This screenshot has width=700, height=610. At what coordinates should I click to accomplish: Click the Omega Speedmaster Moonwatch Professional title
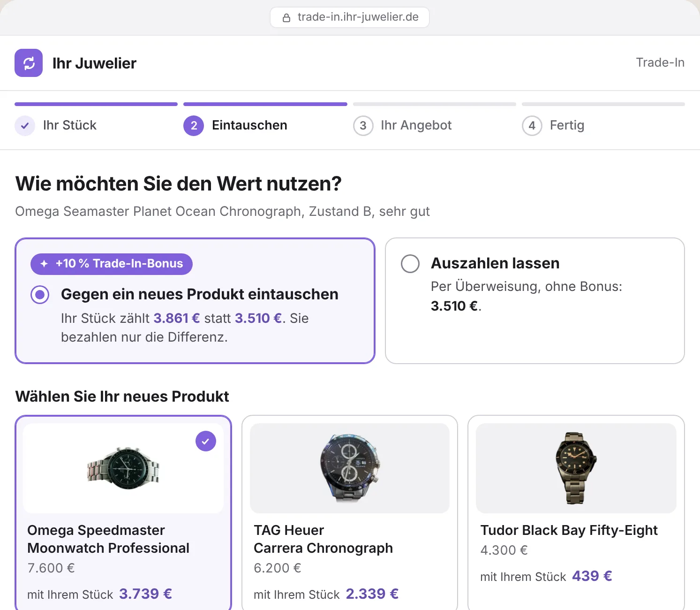(108, 539)
